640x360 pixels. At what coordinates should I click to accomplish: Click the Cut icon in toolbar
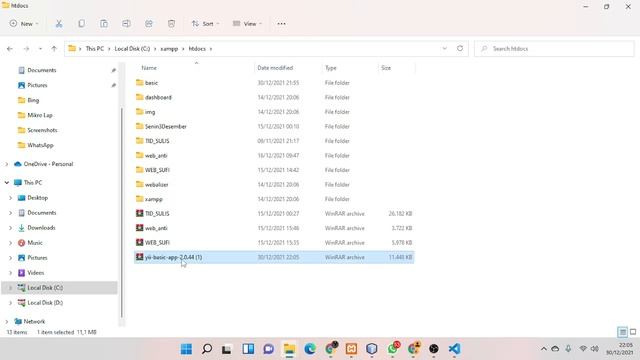click(x=59, y=24)
